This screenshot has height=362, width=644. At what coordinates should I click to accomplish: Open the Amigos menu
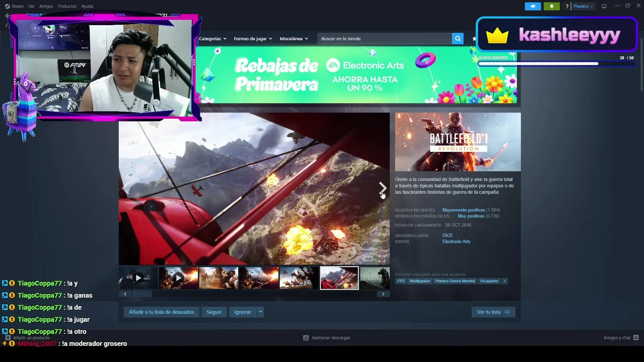(46, 6)
